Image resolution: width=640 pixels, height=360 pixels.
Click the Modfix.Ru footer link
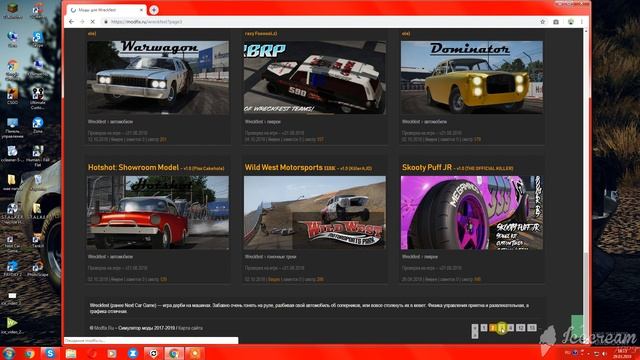coord(104,328)
